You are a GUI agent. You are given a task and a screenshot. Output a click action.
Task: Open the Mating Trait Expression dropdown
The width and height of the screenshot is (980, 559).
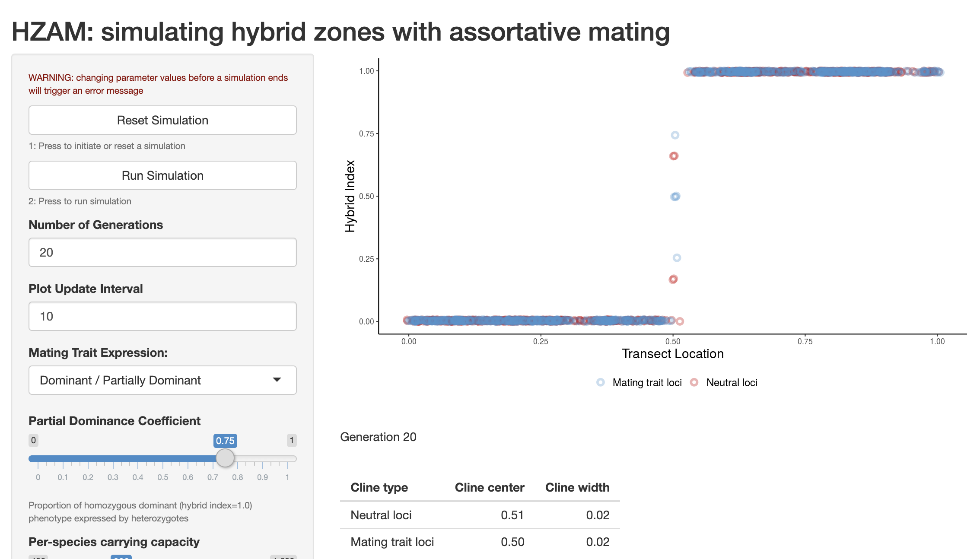click(162, 380)
